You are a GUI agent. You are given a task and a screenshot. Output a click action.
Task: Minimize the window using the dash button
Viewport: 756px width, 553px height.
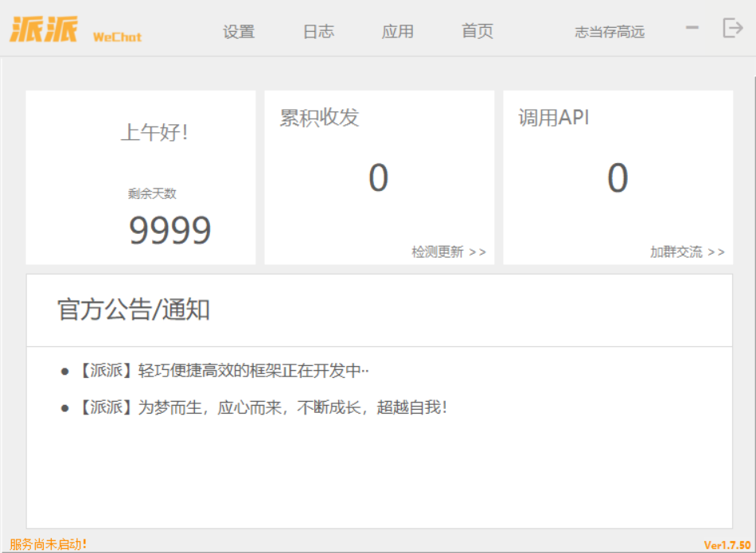692,28
